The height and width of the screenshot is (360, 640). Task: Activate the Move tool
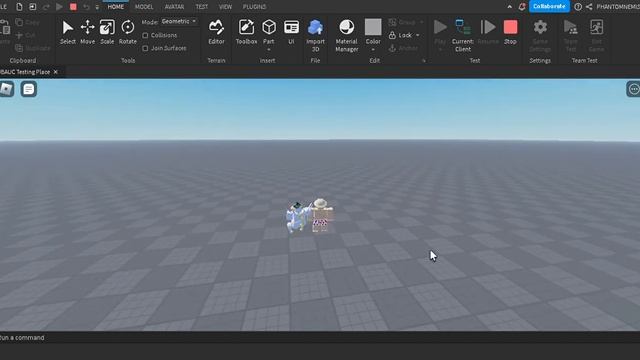tap(87, 32)
